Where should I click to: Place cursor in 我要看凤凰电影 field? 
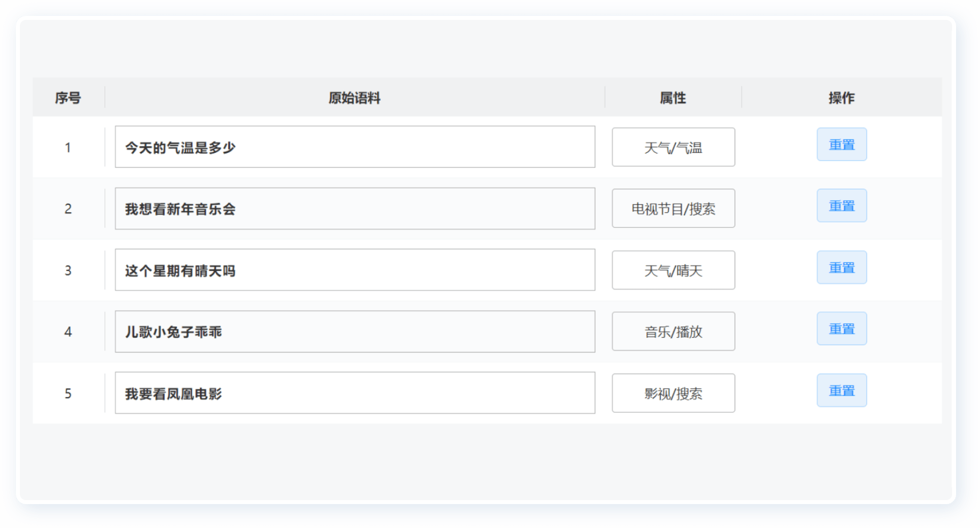coord(355,393)
